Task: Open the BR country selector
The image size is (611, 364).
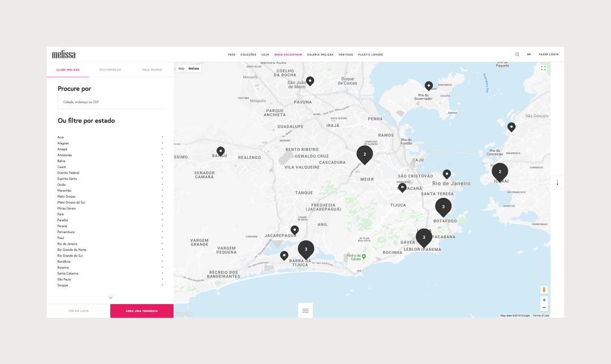Action: 529,55
